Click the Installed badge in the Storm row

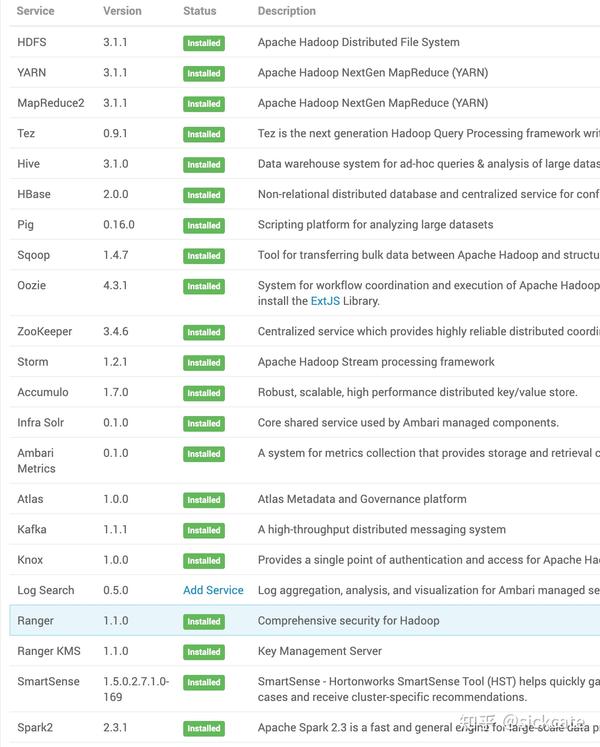[203, 363]
